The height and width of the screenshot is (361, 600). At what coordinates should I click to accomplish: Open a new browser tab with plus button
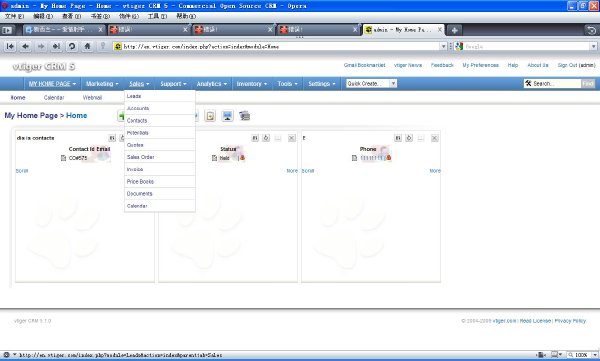click(454, 30)
